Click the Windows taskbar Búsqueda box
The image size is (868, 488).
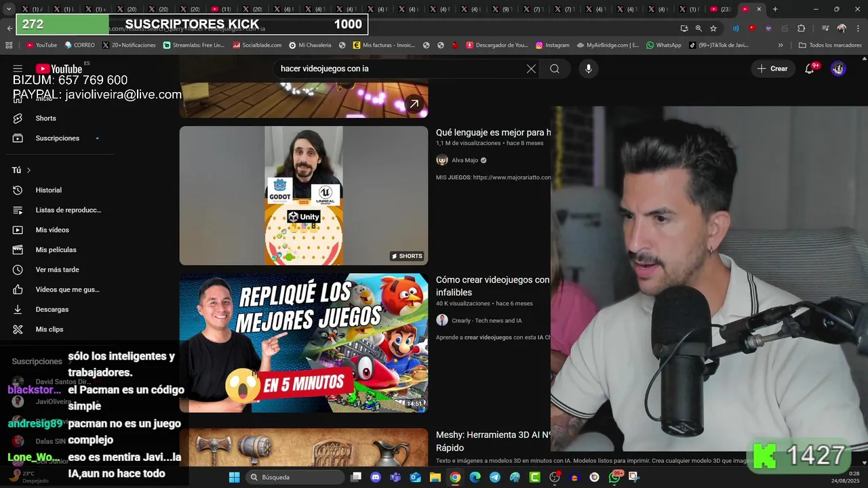294,477
